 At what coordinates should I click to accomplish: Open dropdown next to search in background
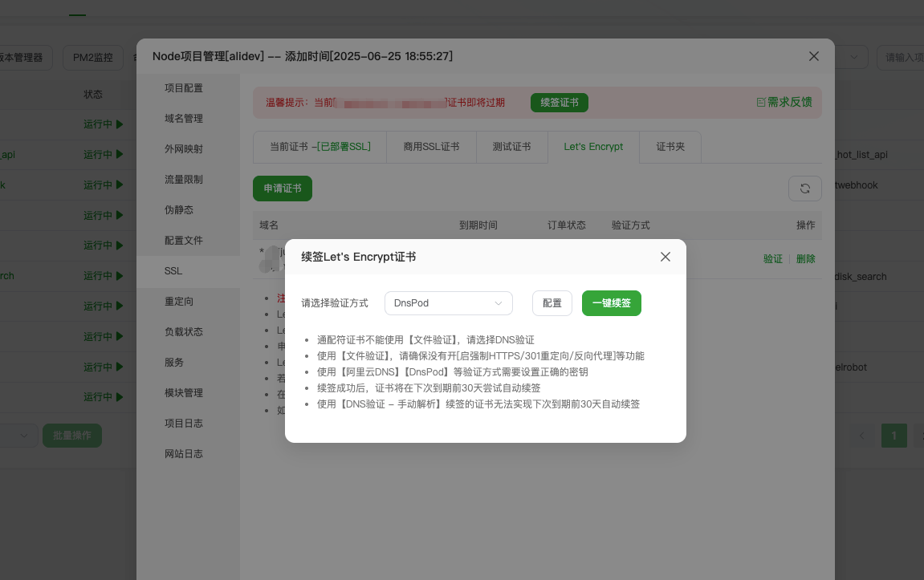[x=852, y=58]
